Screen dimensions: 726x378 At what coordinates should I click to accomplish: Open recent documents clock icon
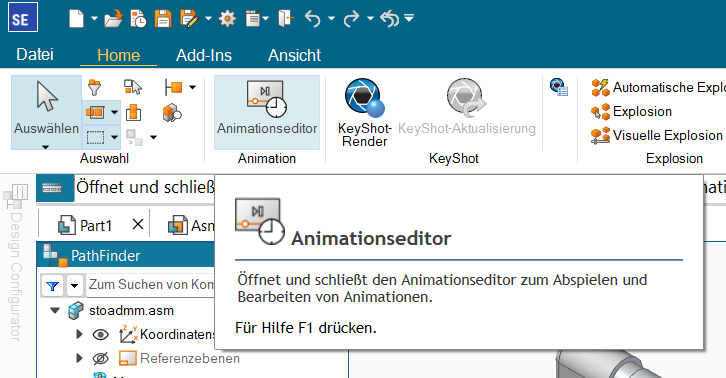pyautogui.click(x=138, y=19)
